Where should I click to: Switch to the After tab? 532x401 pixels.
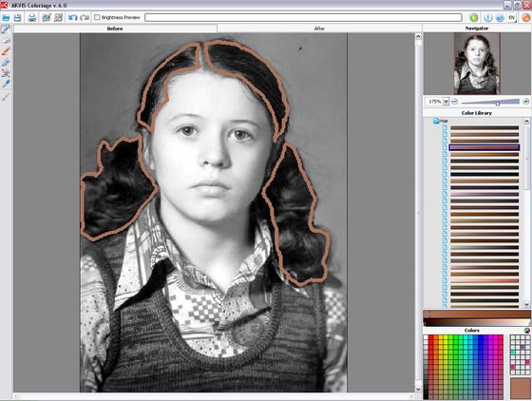coord(319,29)
